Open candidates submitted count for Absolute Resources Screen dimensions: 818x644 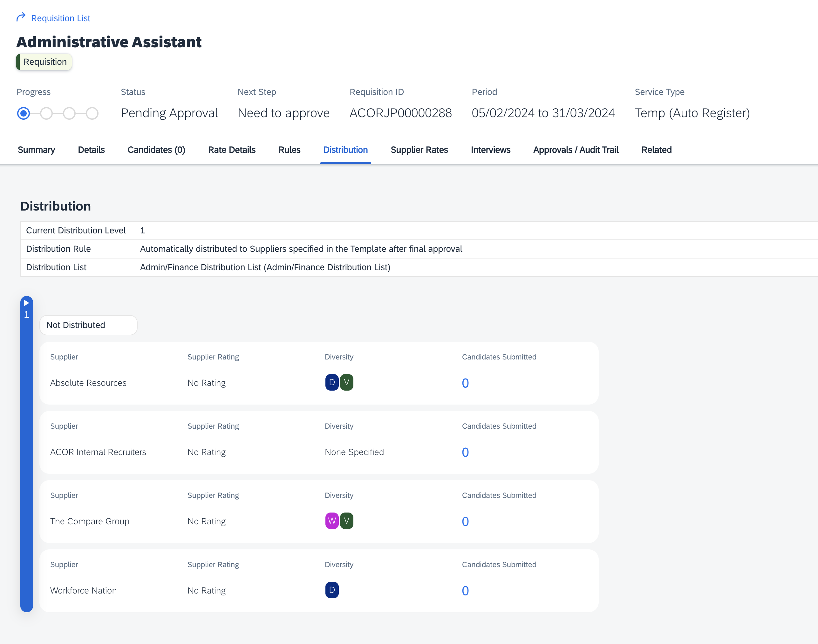coord(465,383)
